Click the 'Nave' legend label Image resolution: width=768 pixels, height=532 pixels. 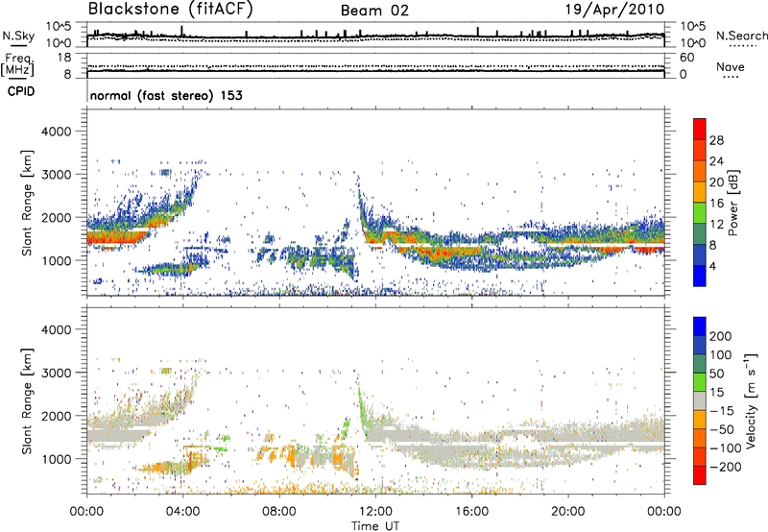[731, 67]
